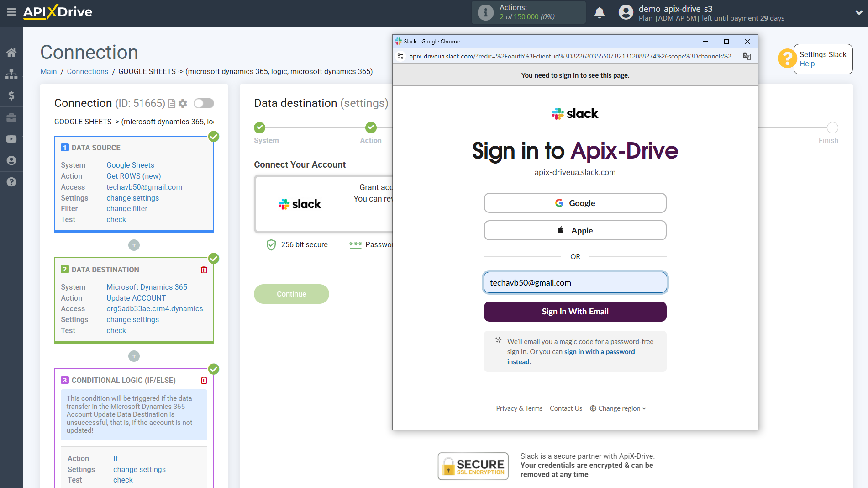Click the ApiX-Drive logo
This screenshot has height=488, width=868.
58,12
